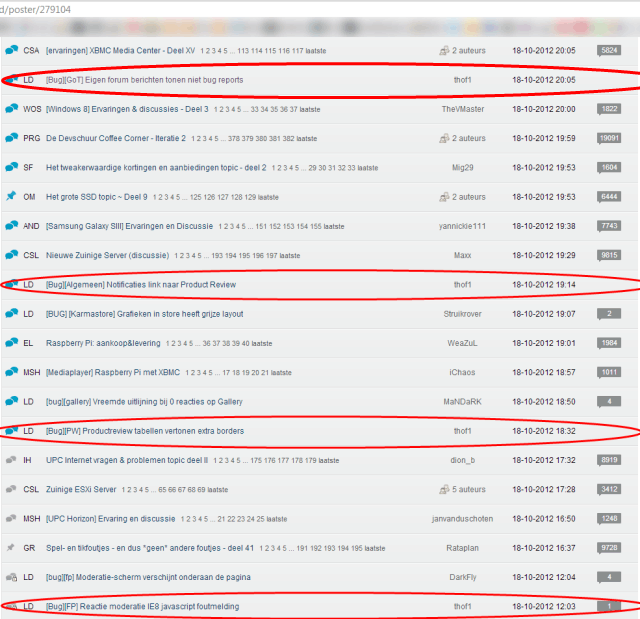The width and height of the screenshot is (640, 619).
Task: Go to 'laatste' page of Raspberry Pi aankoop topic
Action: 262,344
